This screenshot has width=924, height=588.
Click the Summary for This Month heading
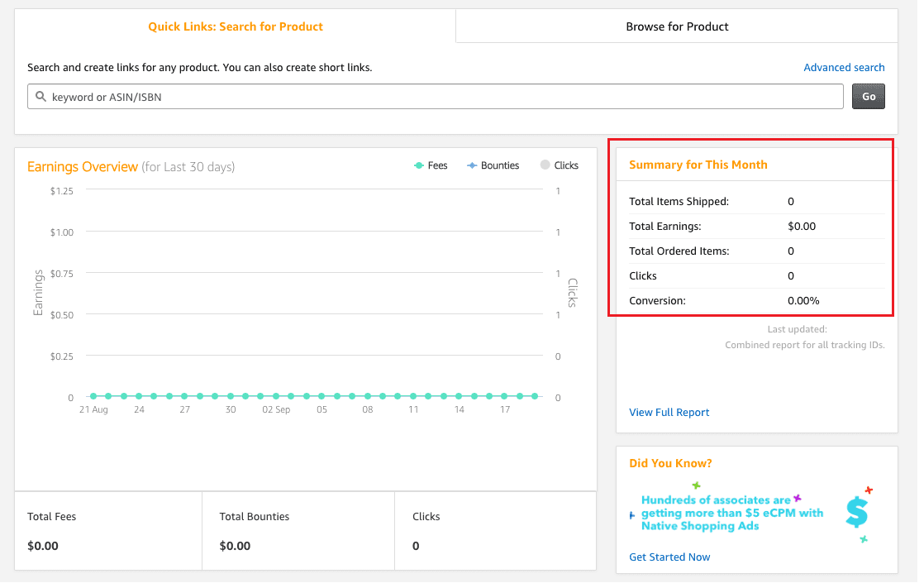(x=698, y=165)
